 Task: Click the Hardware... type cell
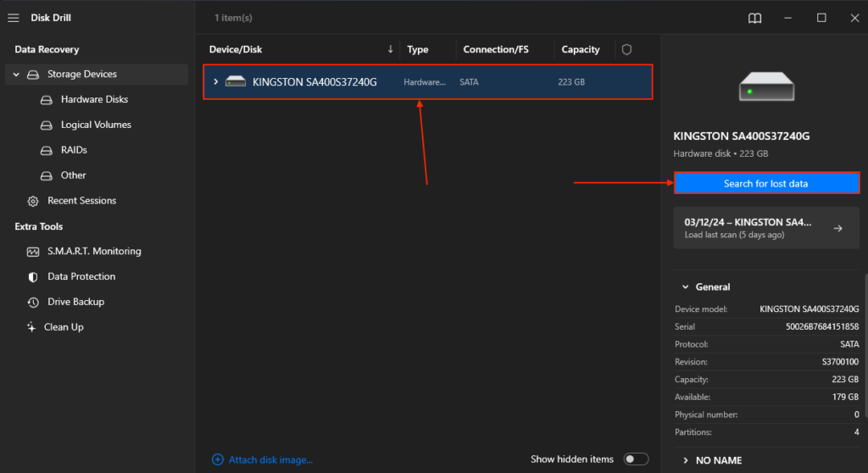(x=425, y=82)
